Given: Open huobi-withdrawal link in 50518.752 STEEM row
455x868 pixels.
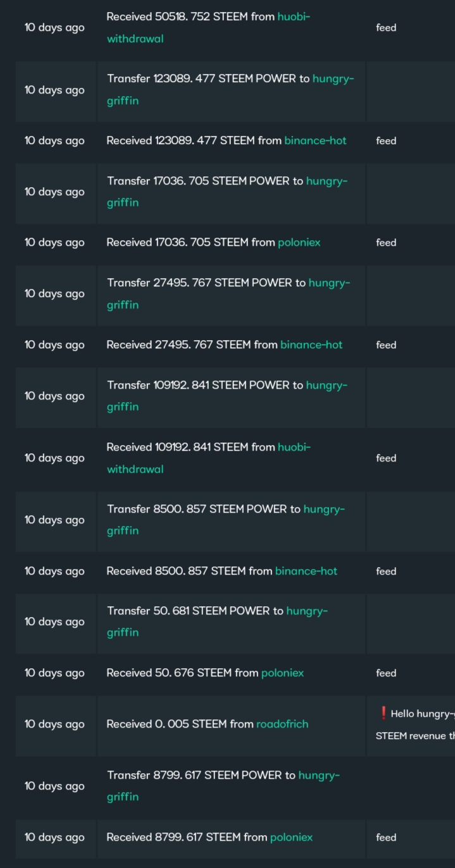Looking at the screenshot, I should (x=209, y=27).
